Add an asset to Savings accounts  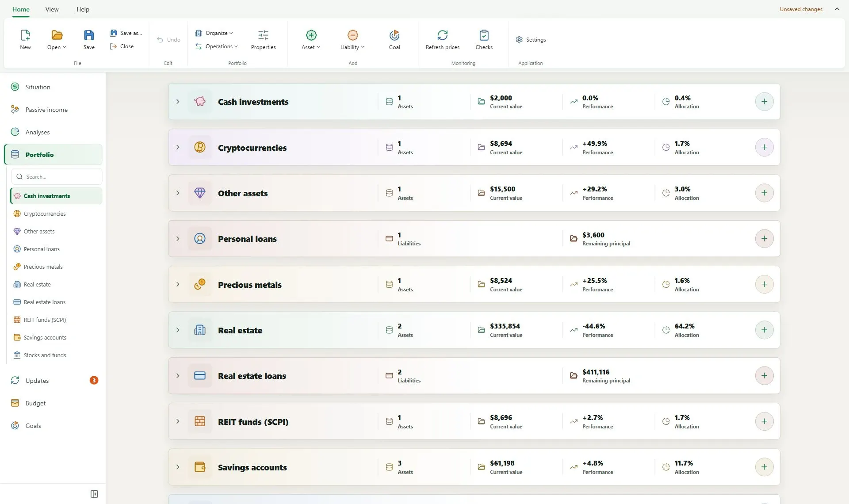764,467
